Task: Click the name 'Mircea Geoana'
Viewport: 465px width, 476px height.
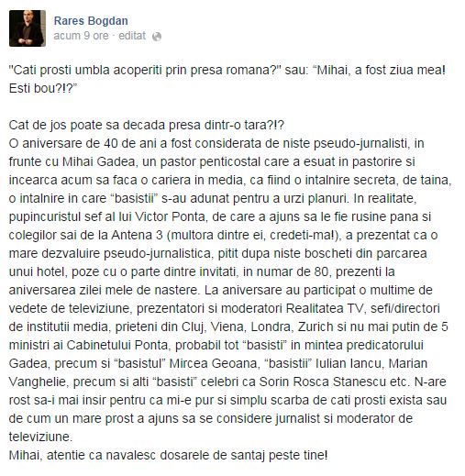Action: pyautogui.click(x=213, y=363)
